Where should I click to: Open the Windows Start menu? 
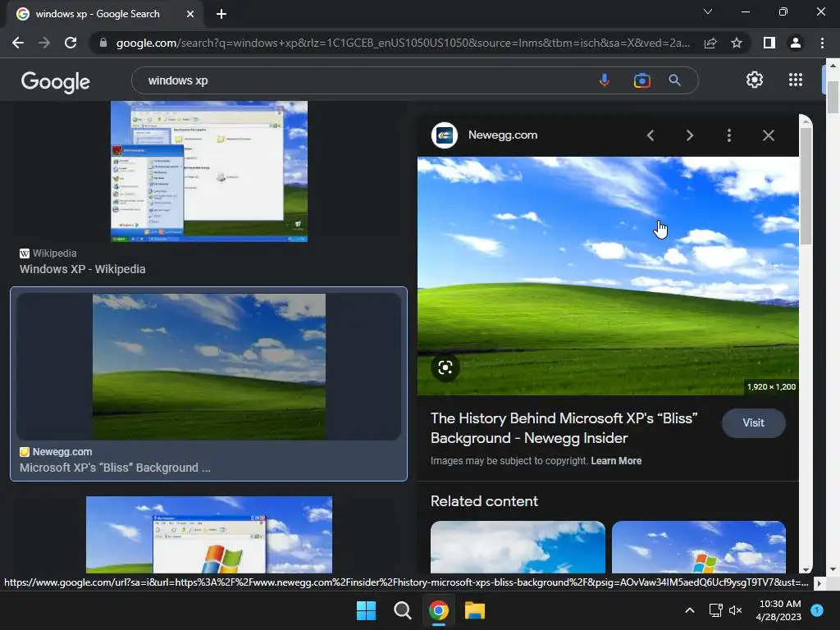click(x=367, y=610)
